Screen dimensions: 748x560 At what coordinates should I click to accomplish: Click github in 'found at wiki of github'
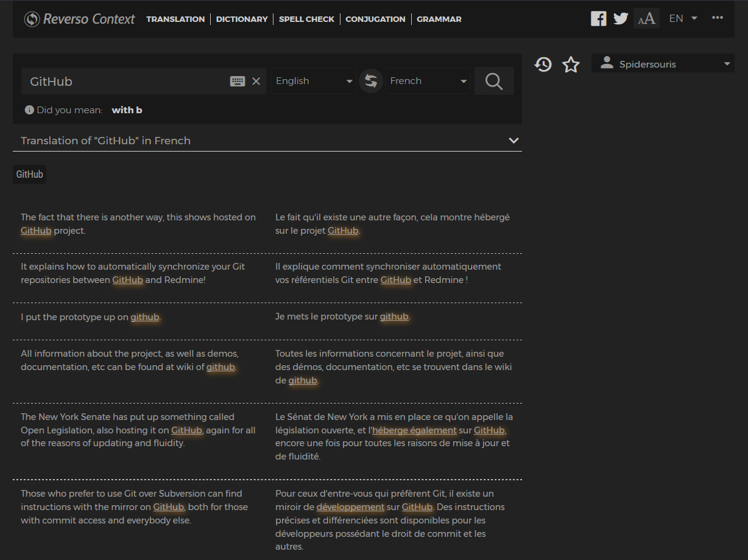coord(221,367)
